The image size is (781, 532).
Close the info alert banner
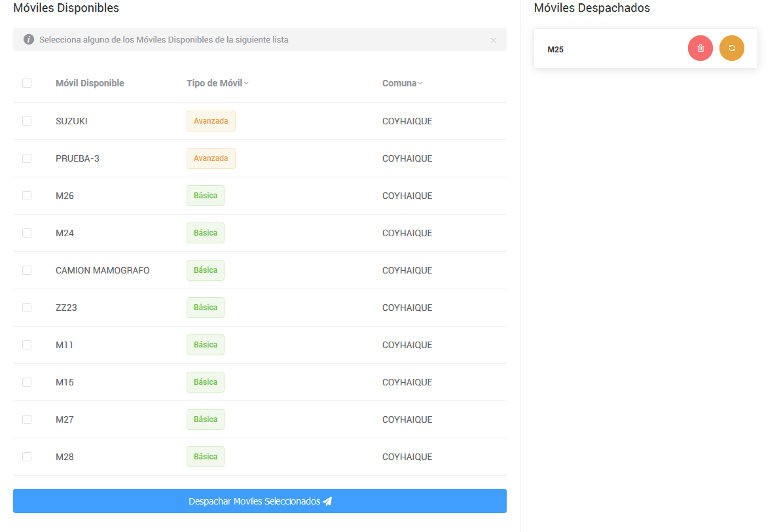coord(493,40)
